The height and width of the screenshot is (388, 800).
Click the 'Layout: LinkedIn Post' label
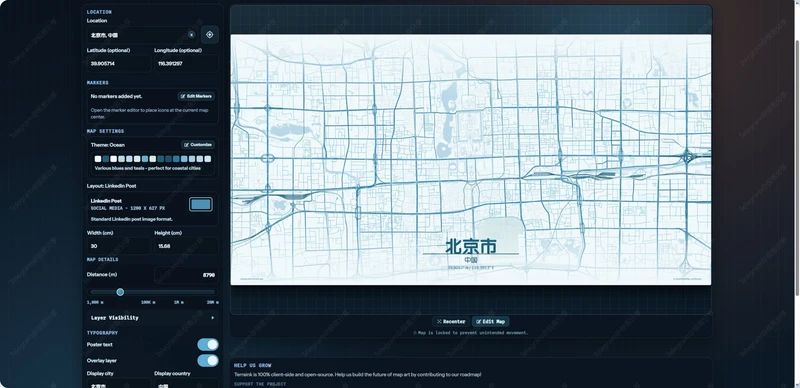(x=112, y=186)
